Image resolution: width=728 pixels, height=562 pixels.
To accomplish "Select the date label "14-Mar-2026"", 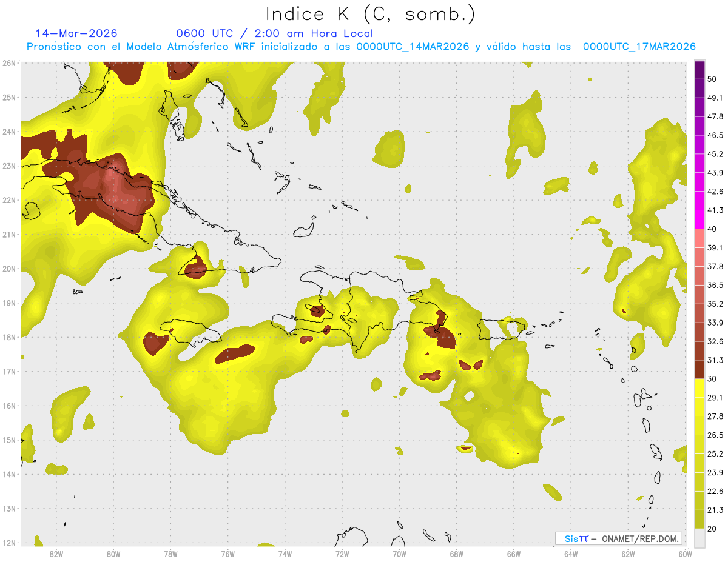I will 76,33.
